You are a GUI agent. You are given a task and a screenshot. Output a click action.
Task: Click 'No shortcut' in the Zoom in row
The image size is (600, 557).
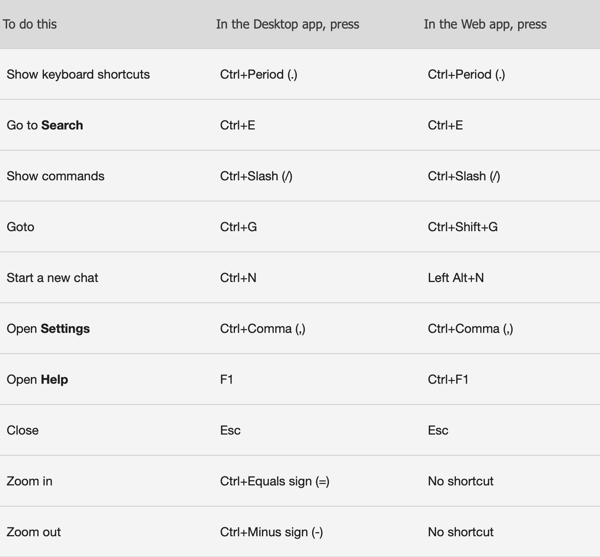click(x=460, y=481)
